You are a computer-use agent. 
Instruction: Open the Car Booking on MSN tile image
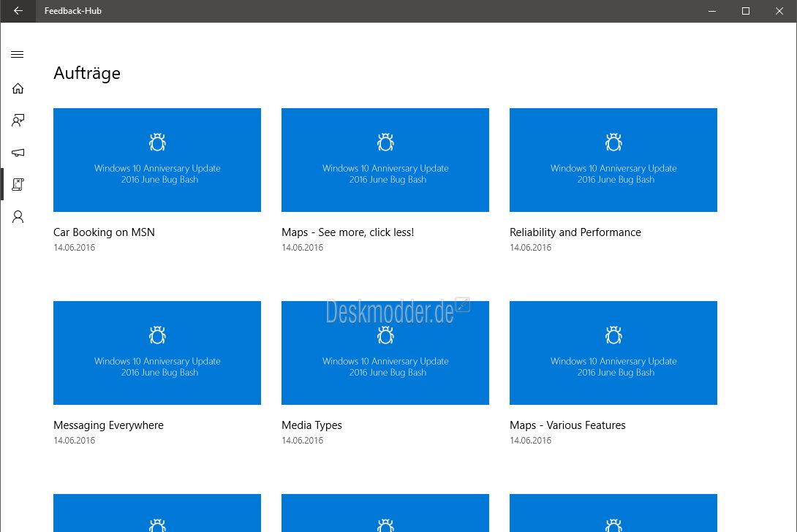157,159
